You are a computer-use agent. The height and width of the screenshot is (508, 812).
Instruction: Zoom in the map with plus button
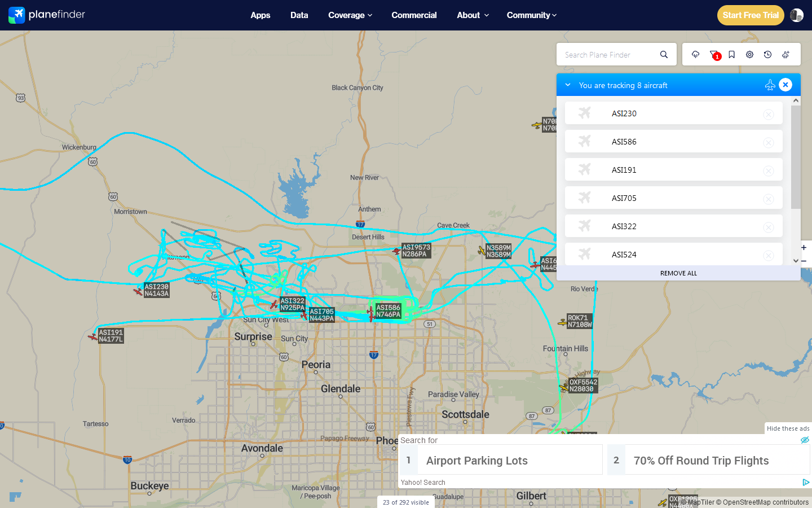point(804,247)
